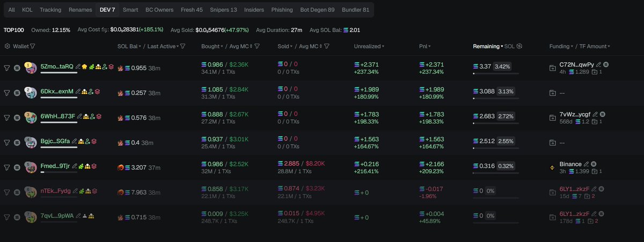Click Sold / Avg MC filter funnel
Screen dimensions: 644x242
[x=326, y=47]
